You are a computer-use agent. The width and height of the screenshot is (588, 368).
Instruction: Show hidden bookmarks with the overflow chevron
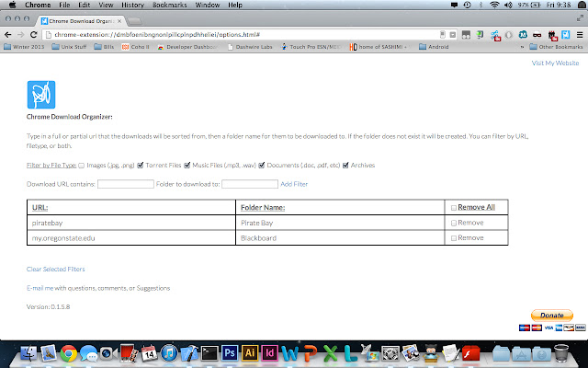tap(522, 47)
